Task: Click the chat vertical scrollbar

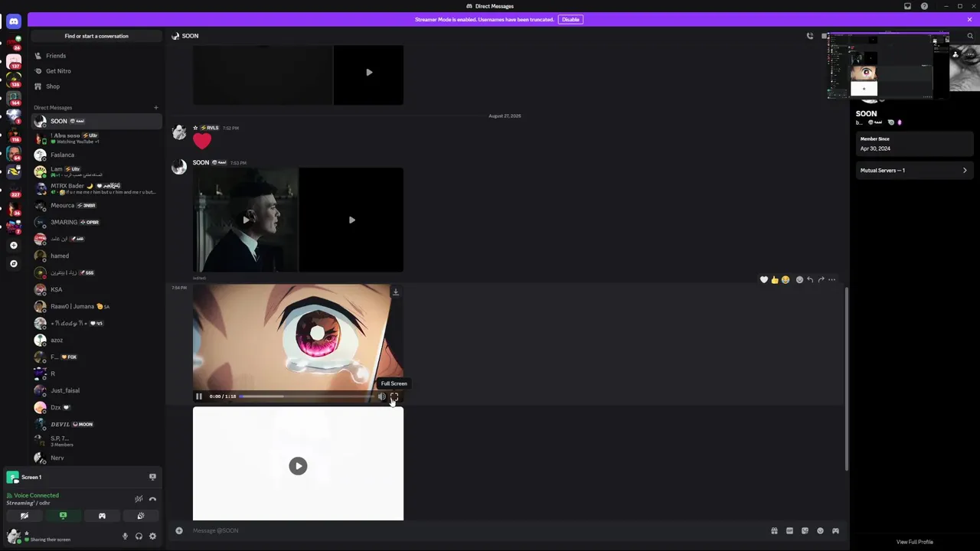Action: 846,379
